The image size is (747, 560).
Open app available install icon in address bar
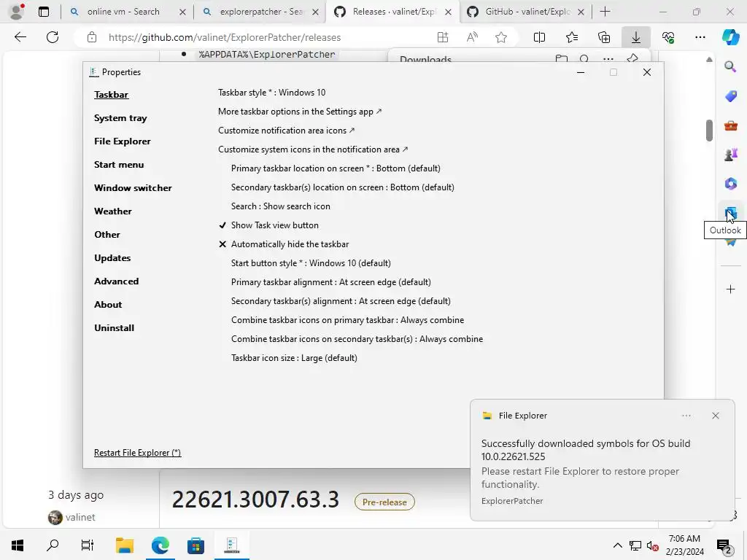pos(443,37)
